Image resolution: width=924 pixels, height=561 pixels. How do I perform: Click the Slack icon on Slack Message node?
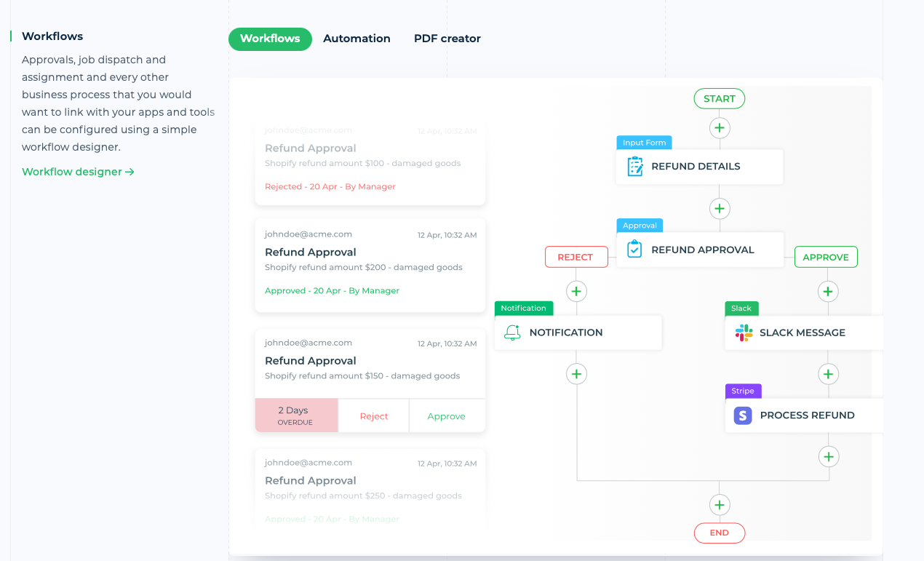(x=741, y=333)
